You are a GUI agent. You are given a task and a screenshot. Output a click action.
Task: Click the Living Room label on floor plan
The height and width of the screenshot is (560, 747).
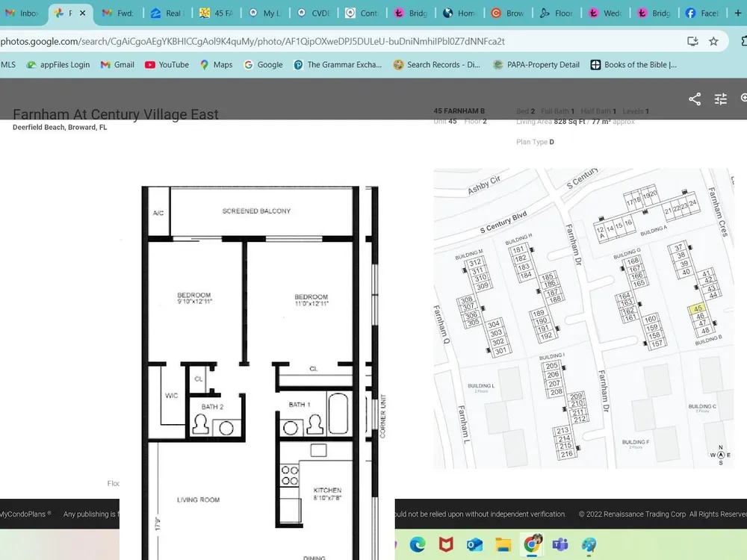click(x=198, y=500)
